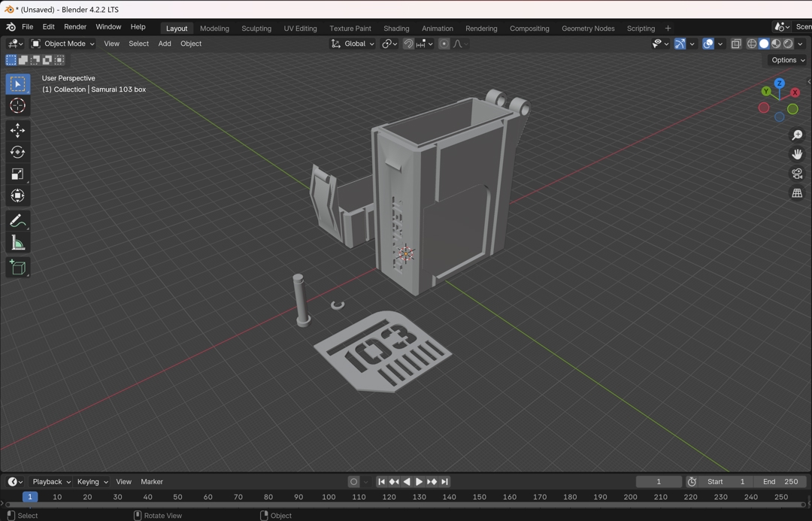The width and height of the screenshot is (812, 521).
Task: Select the Annotate pencil tool
Action: [17, 221]
